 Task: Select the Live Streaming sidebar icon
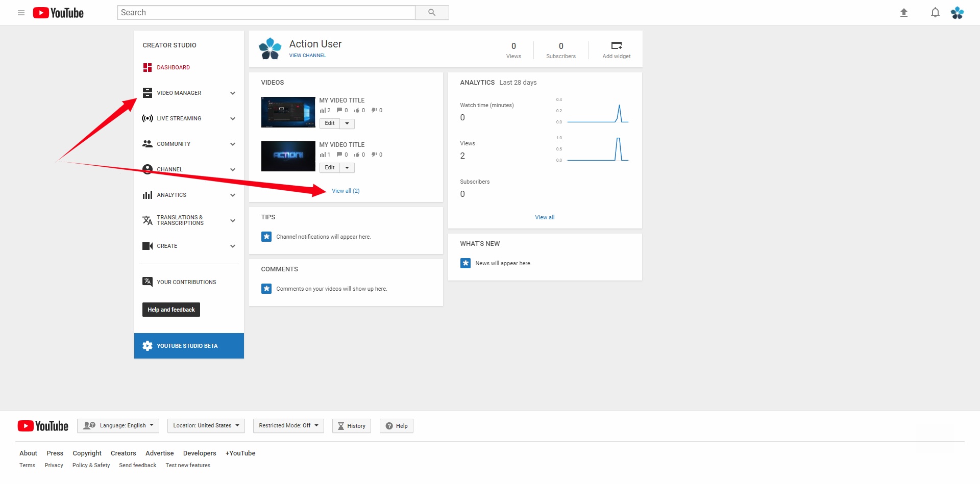[148, 118]
